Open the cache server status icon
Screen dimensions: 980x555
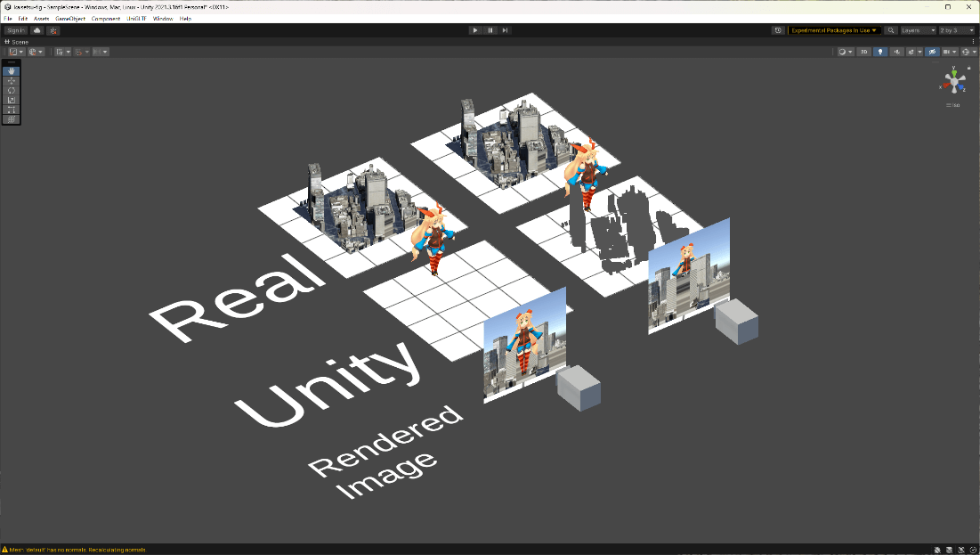coord(950,550)
